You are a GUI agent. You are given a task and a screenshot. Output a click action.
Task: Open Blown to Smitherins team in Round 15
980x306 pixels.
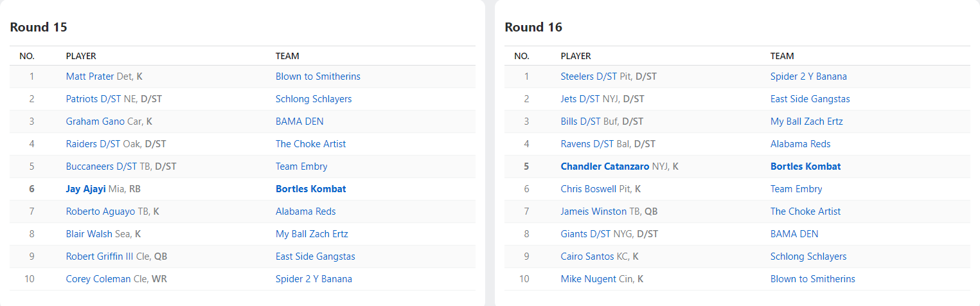click(317, 76)
